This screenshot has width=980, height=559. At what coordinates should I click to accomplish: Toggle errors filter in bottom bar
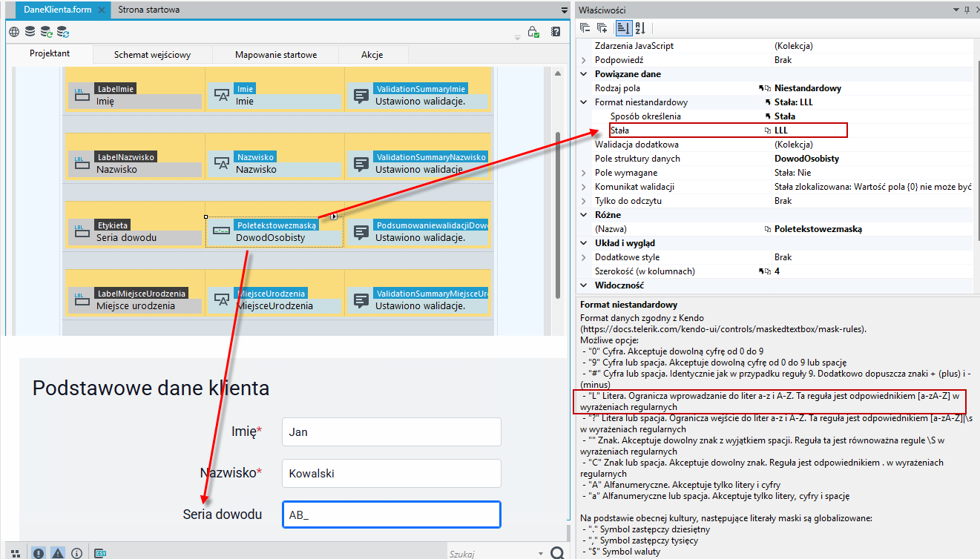tap(39, 552)
